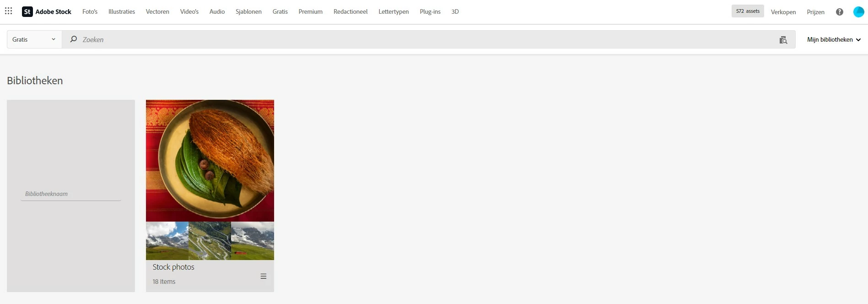The height and width of the screenshot is (304, 868).
Task: Expand the Gratis search filter dropdown
Action: (34, 39)
